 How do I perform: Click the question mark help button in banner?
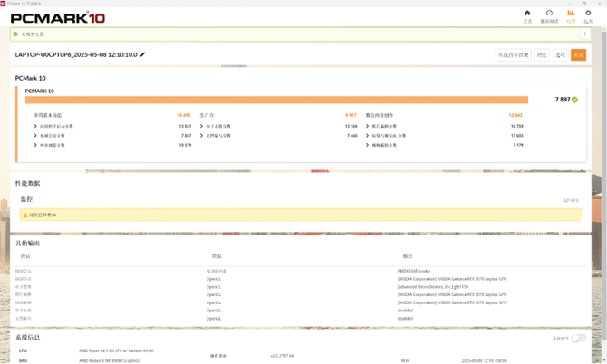[584, 34]
